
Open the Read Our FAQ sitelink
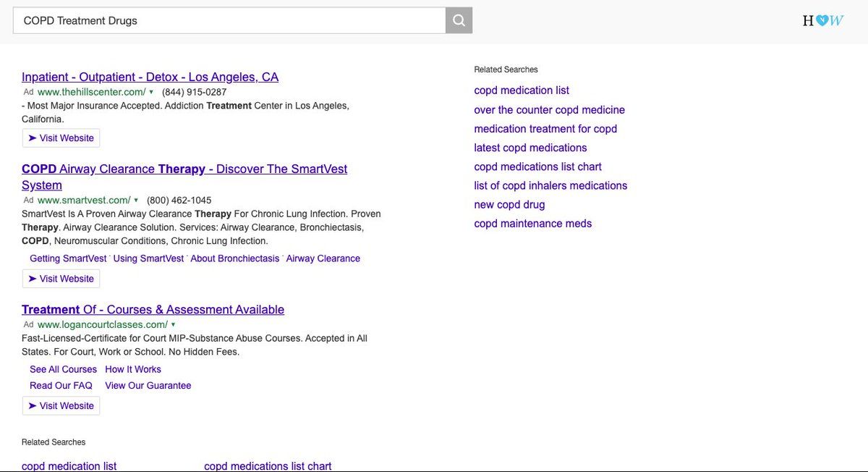point(61,385)
